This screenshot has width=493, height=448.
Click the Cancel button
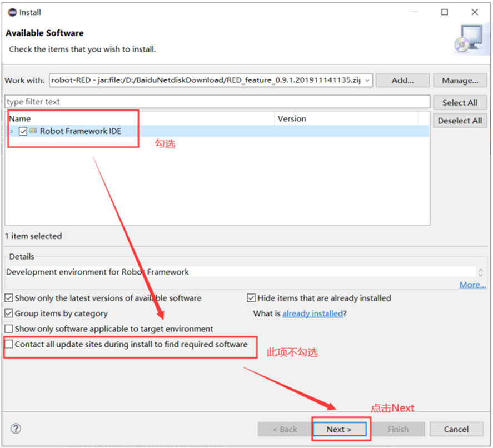[x=456, y=429]
